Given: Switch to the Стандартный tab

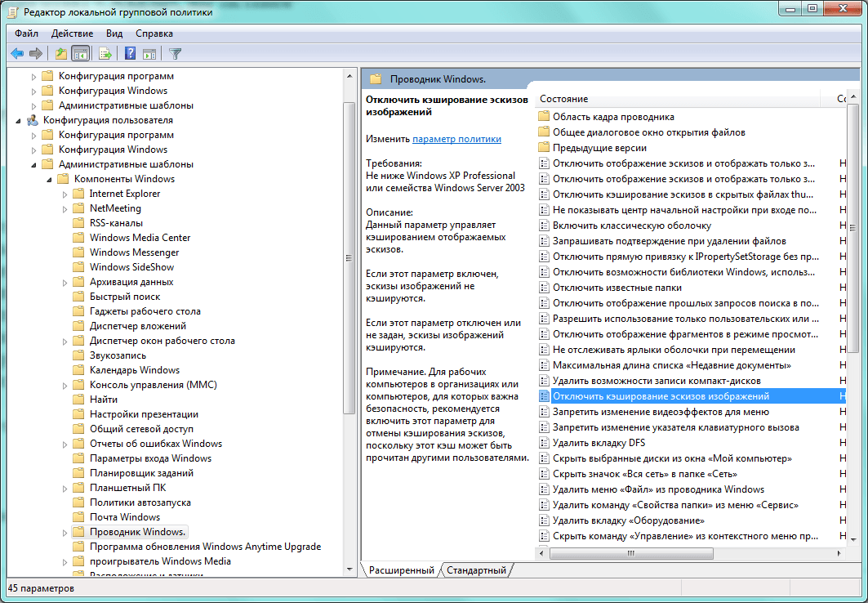Looking at the screenshot, I should coord(477,569).
